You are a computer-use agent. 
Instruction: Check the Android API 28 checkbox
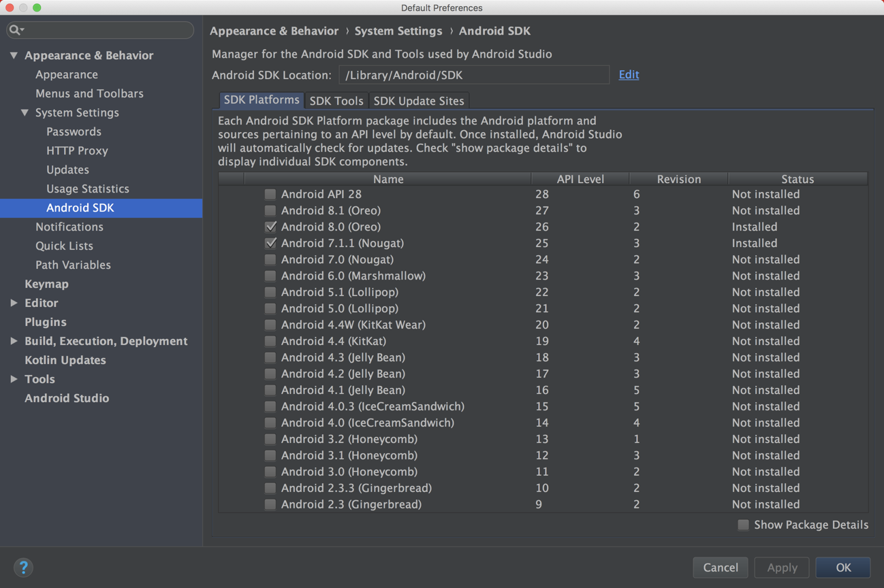270,194
